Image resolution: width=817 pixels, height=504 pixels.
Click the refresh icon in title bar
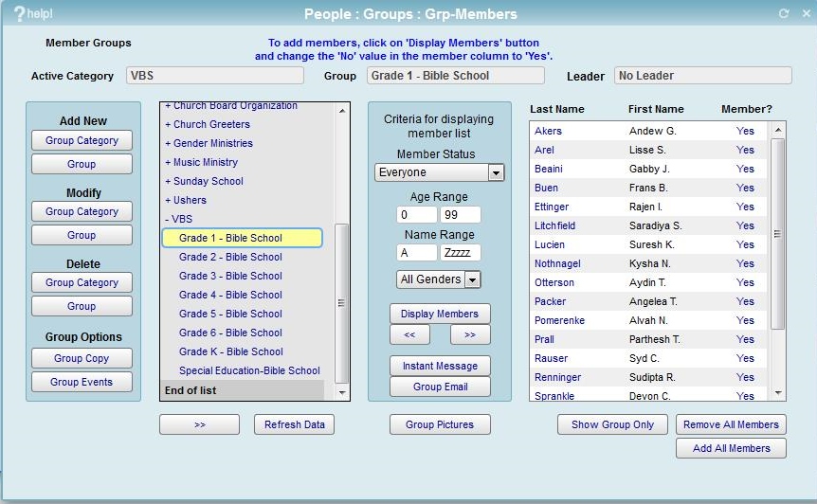784,13
